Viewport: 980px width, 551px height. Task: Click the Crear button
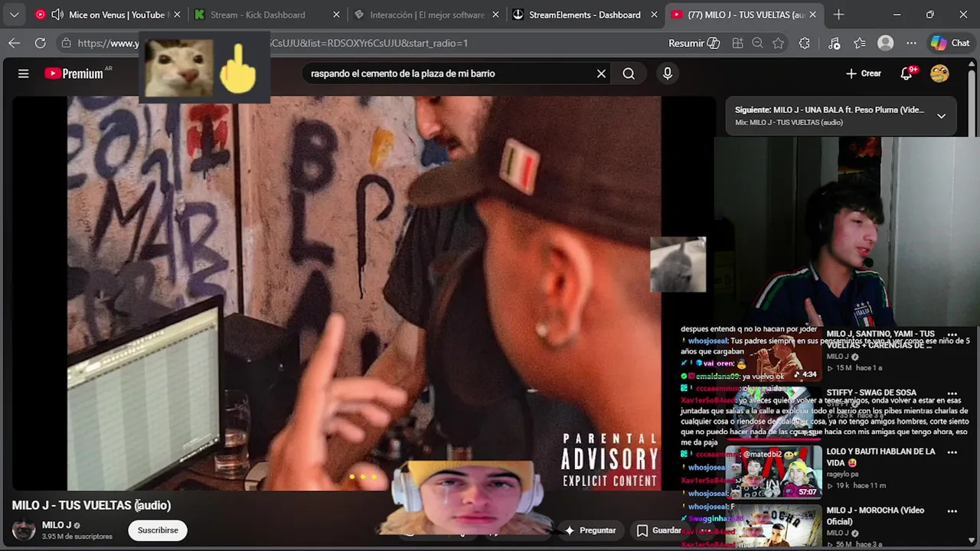coord(864,73)
